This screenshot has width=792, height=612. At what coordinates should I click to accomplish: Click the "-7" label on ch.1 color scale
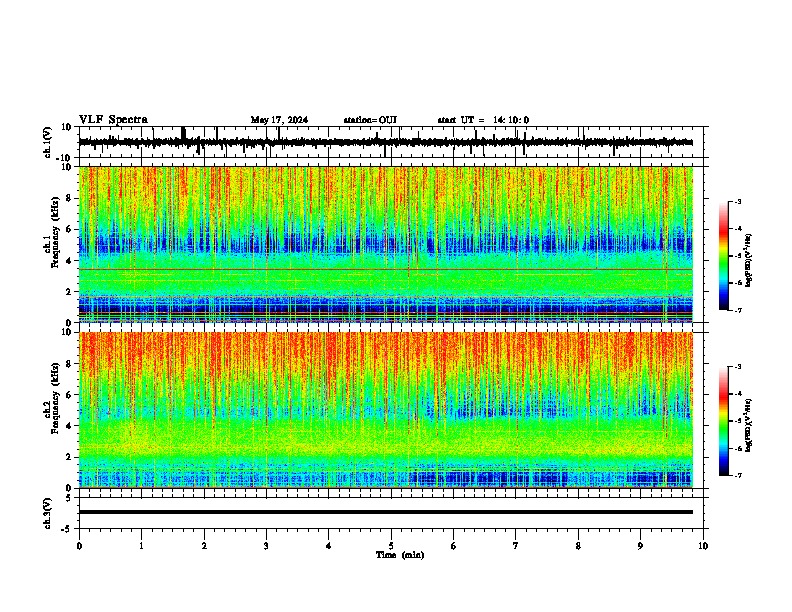click(x=738, y=310)
